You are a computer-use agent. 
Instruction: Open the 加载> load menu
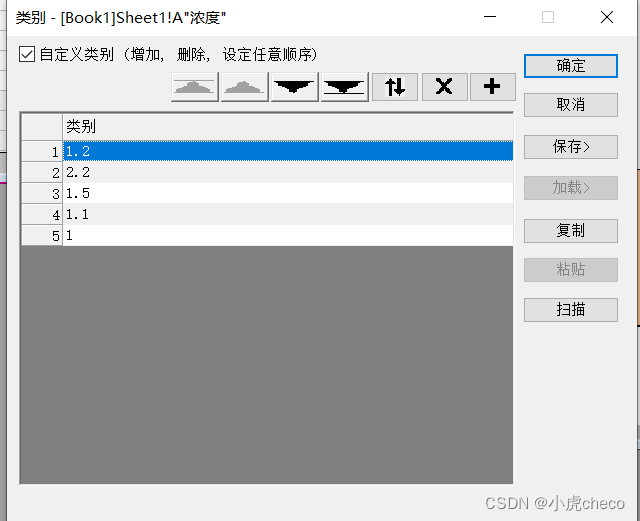[571, 188]
